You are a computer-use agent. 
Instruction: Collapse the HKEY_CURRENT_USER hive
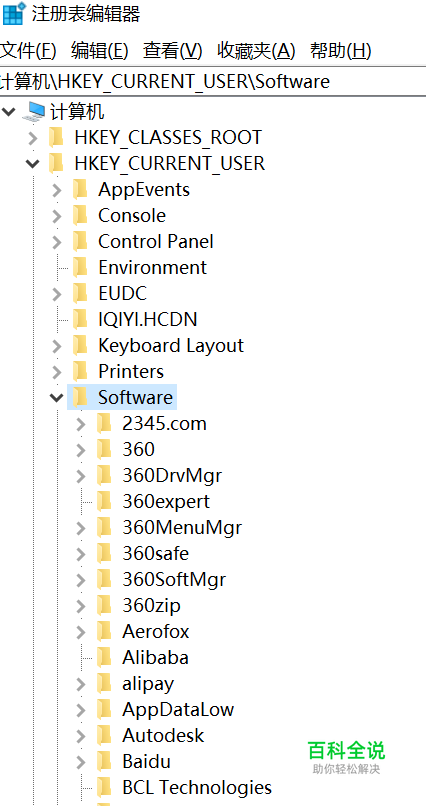point(32,163)
